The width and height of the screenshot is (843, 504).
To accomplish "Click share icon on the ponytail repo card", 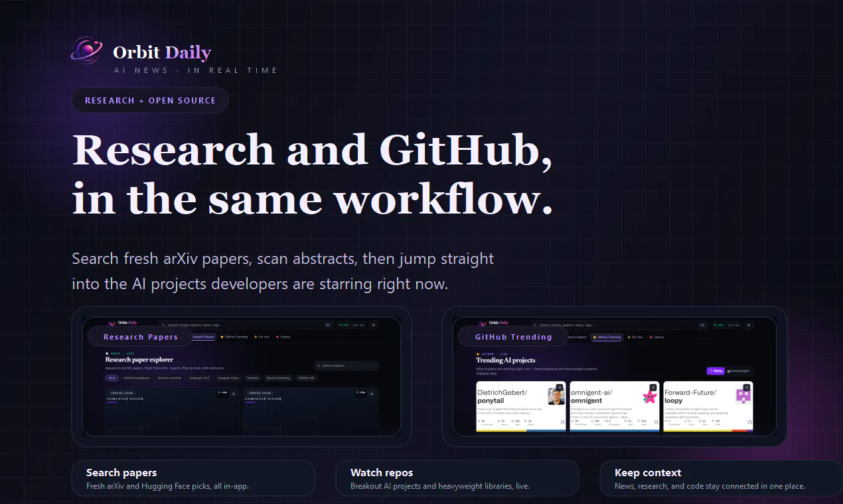I will [x=560, y=387].
